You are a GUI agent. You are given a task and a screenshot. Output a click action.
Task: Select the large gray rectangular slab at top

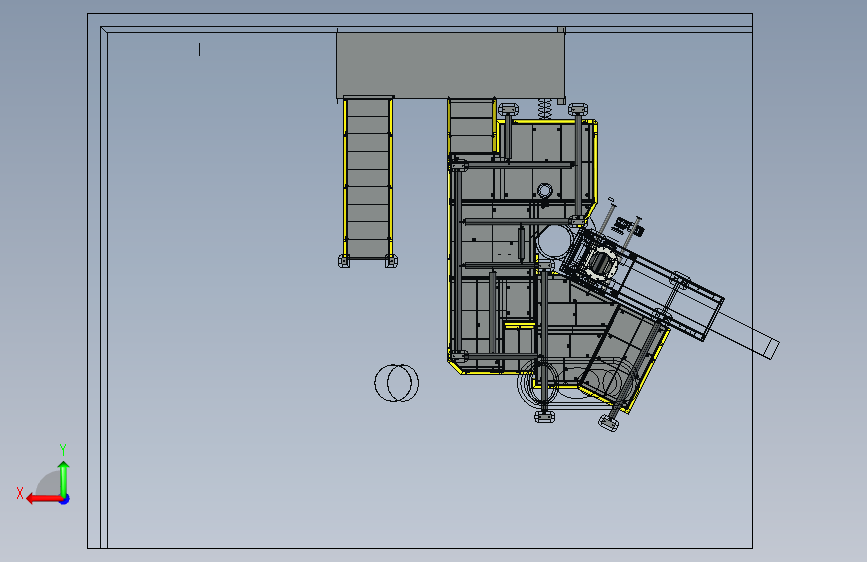tap(451, 65)
